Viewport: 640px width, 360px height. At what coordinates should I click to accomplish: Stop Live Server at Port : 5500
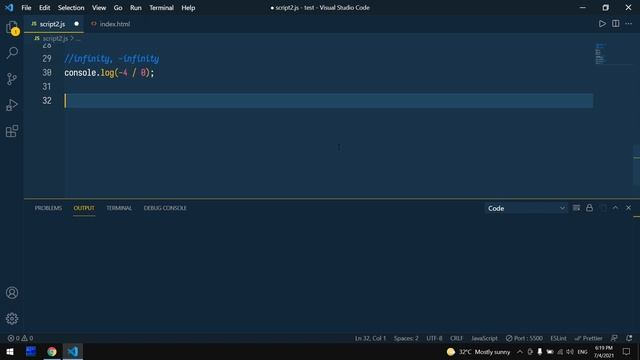pos(524,338)
